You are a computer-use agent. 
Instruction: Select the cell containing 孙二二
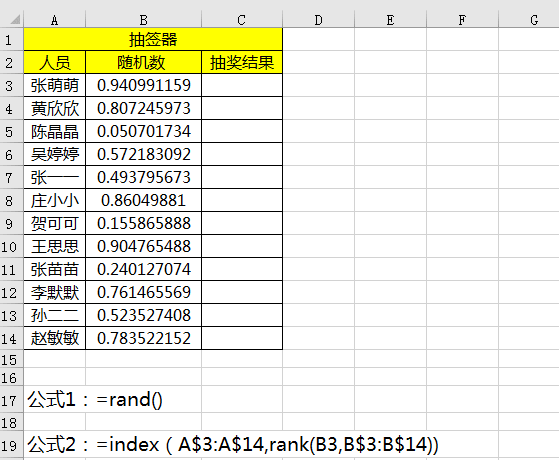coord(55,315)
